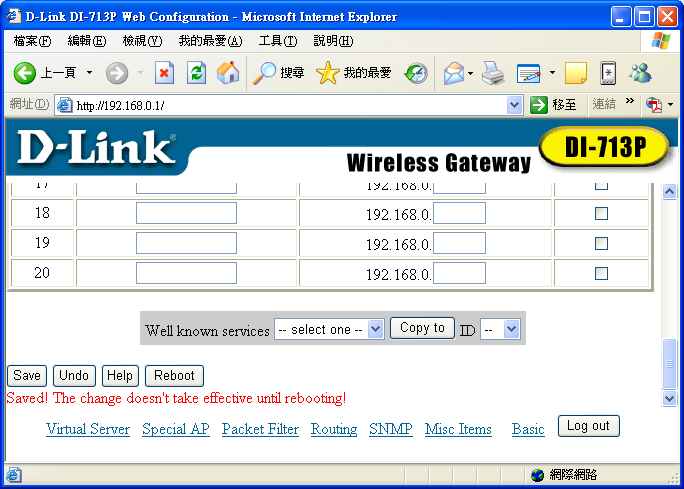Click the Mail envelope icon
The width and height of the screenshot is (684, 489).
coord(454,73)
